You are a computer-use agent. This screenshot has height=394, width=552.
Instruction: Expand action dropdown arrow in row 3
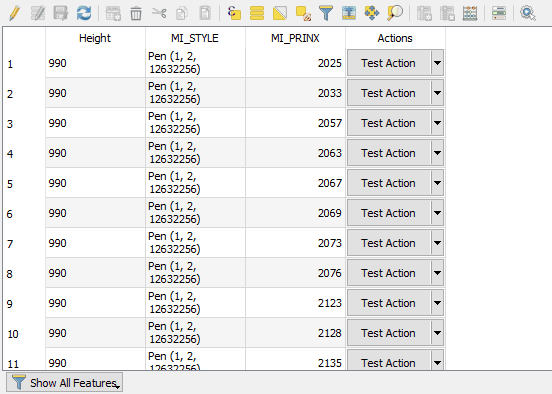click(x=437, y=123)
